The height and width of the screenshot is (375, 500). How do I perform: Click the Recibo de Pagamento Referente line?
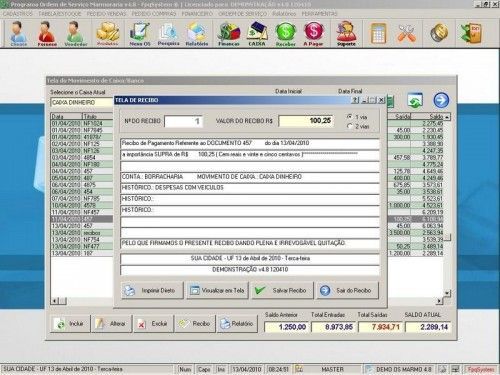(250, 143)
